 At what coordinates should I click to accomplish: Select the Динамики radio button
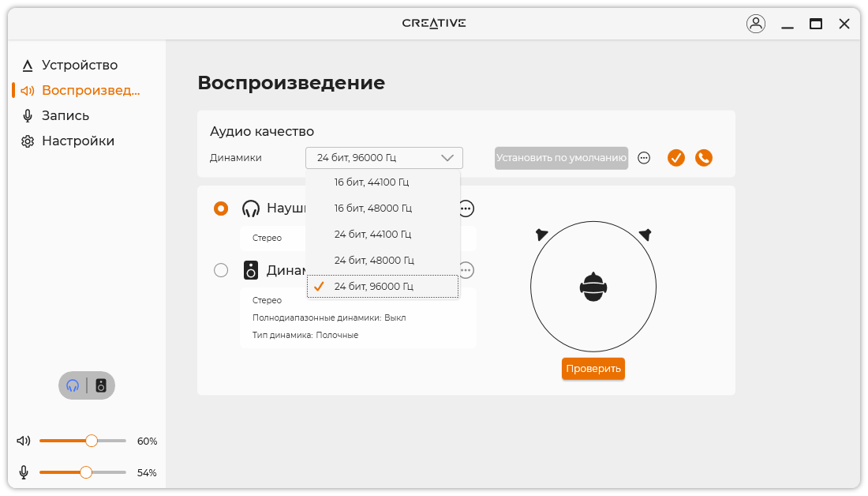click(221, 270)
